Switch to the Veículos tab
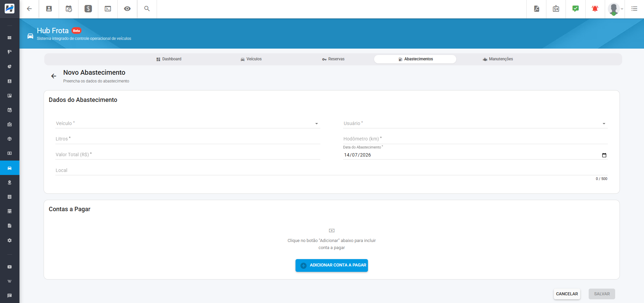 (x=251, y=59)
